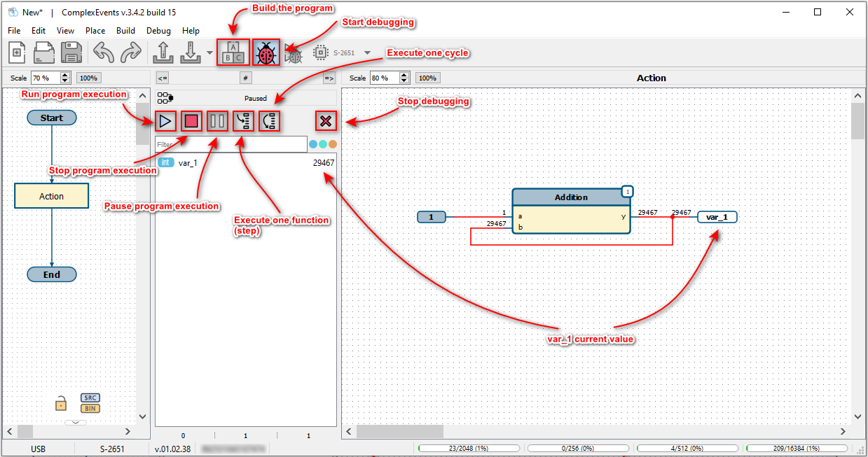Open the Debug menu
The width and height of the screenshot is (868, 457).
pos(158,31)
